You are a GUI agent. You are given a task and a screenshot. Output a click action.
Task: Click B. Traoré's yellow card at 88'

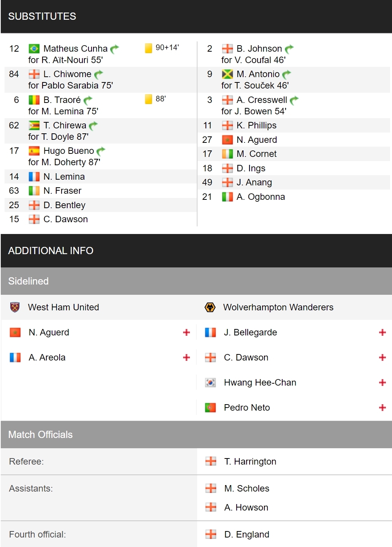(x=149, y=100)
